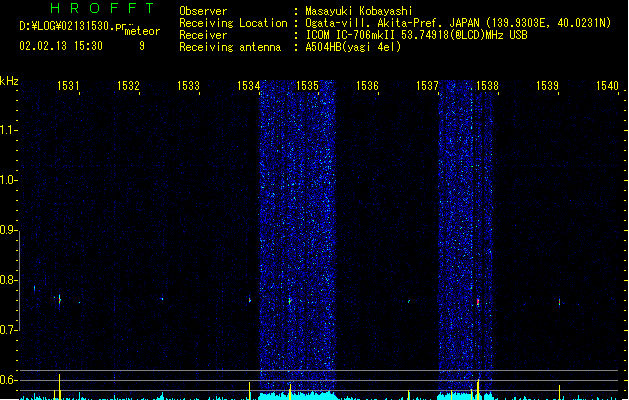Viewport: 629px width, 400px height.
Task: Click the 1540 time axis label
Action: pyautogui.click(x=607, y=86)
